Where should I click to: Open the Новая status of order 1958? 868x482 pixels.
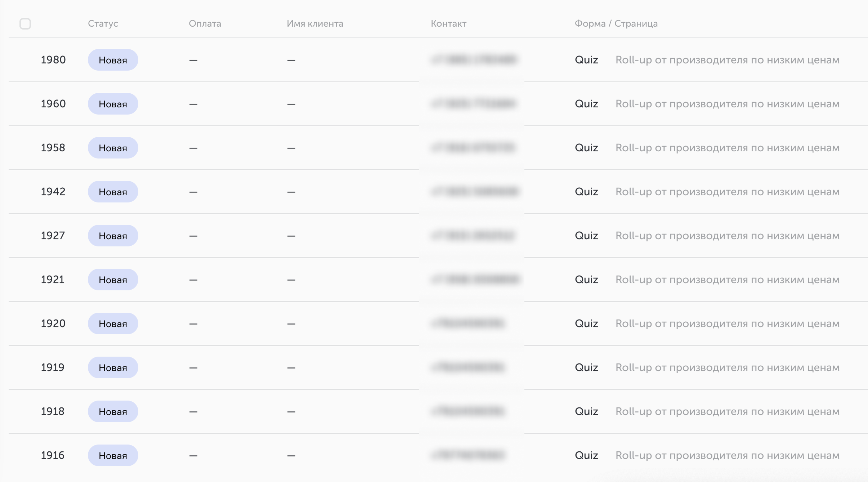click(113, 148)
